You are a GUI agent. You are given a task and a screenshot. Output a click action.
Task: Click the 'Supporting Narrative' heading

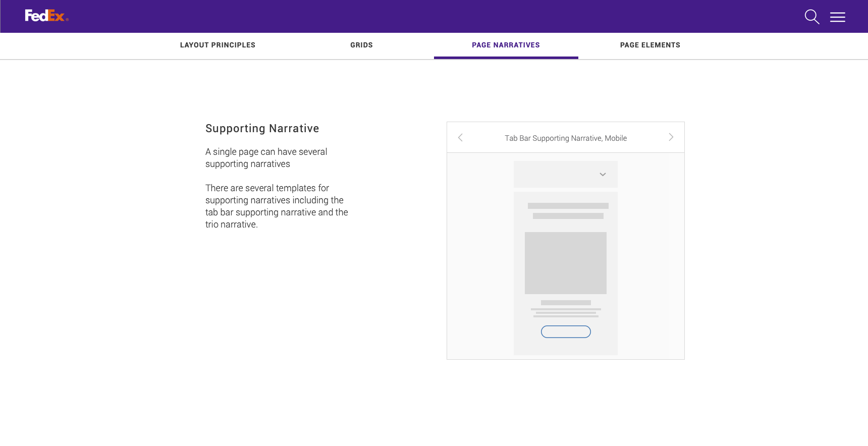pyautogui.click(x=262, y=129)
